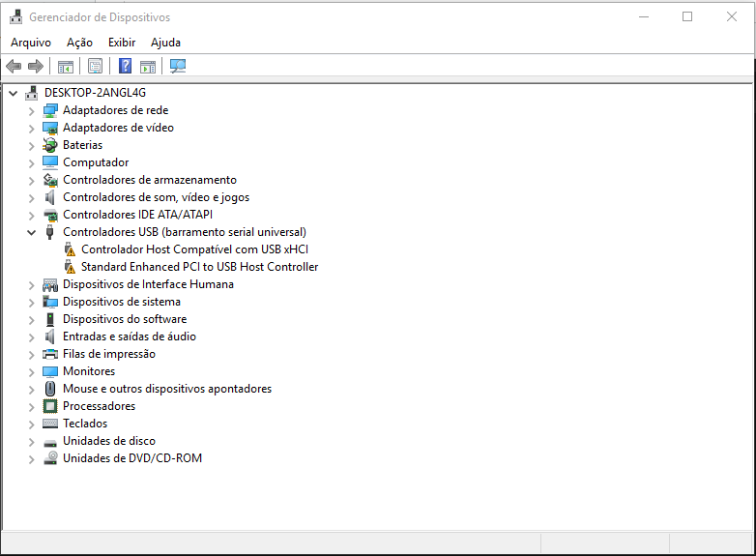Select Mouse e outros dispositivos apontadores label
The image size is (756, 556).
tap(167, 389)
